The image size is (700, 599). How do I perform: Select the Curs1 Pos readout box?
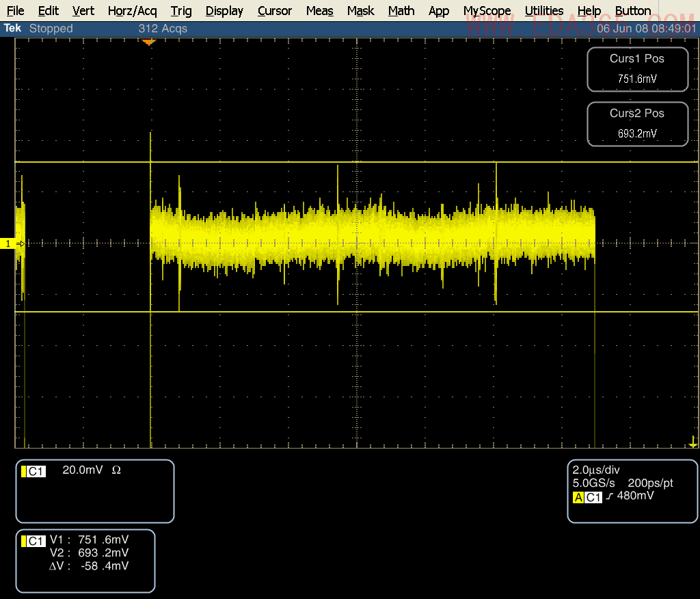tap(637, 69)
